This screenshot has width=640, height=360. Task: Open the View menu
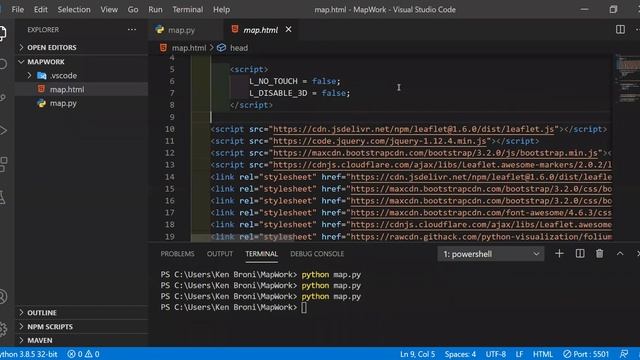pyautogui.click(x=109, y=9)
